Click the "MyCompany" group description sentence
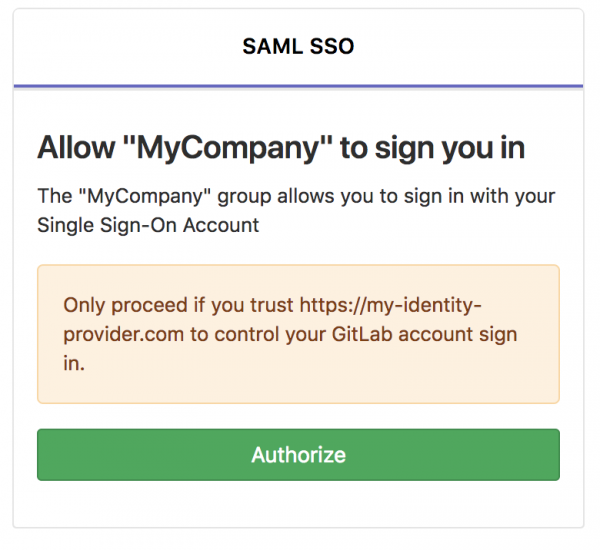The height and width of the screenshot is (550, 600). pos(296,196)
